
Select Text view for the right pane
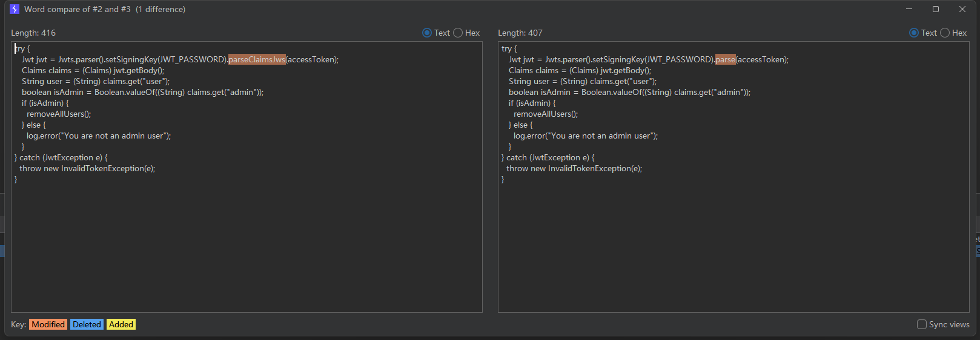click(x=914, y=33)
